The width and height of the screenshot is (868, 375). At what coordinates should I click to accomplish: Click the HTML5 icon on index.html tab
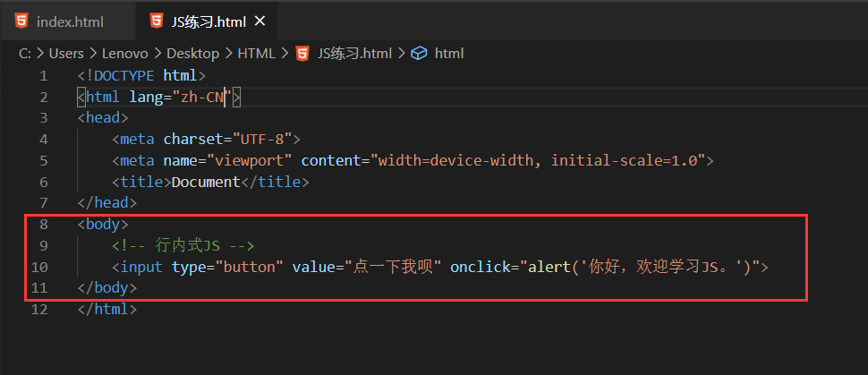coord(21,21)
